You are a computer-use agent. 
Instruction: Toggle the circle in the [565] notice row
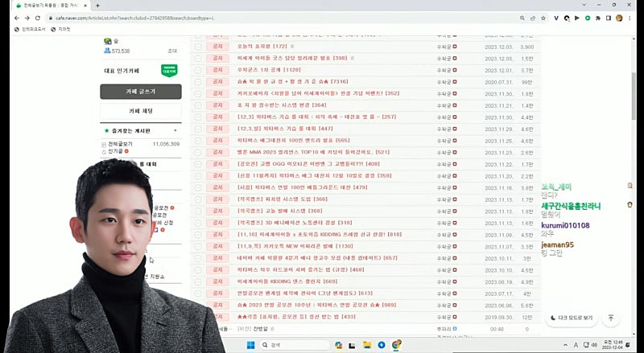tap(198, 141)
